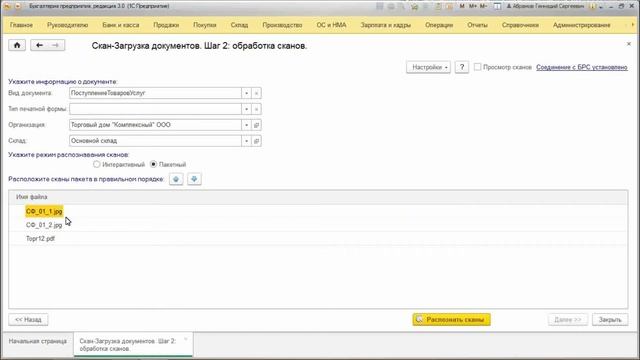The width and height of the screenshot is (640, 360).
Task: Open the Организация field's open-record icon
Action: pos(256,125)
